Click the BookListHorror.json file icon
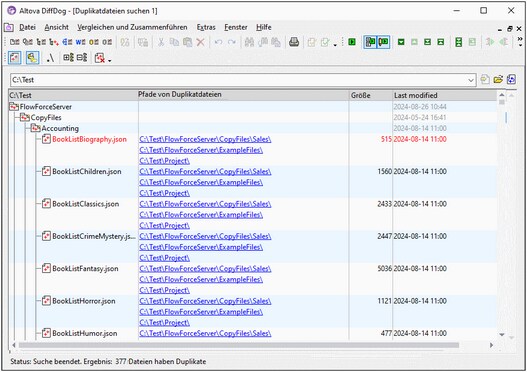 (x=46, y=301)
